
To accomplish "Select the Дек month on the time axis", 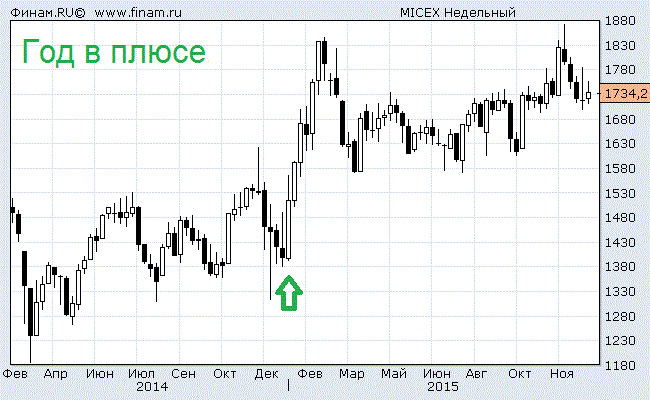I will pyautogui.click(x=266, y=372).
